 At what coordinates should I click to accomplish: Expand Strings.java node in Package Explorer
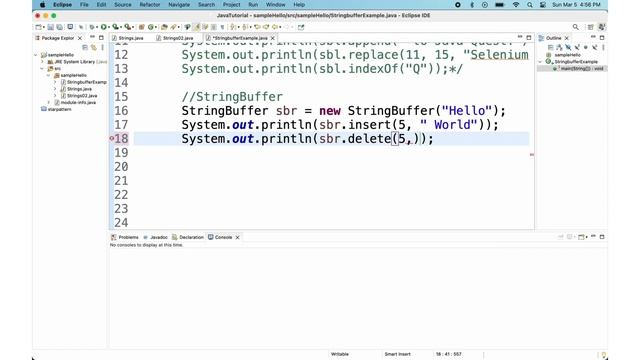(55, 89)
